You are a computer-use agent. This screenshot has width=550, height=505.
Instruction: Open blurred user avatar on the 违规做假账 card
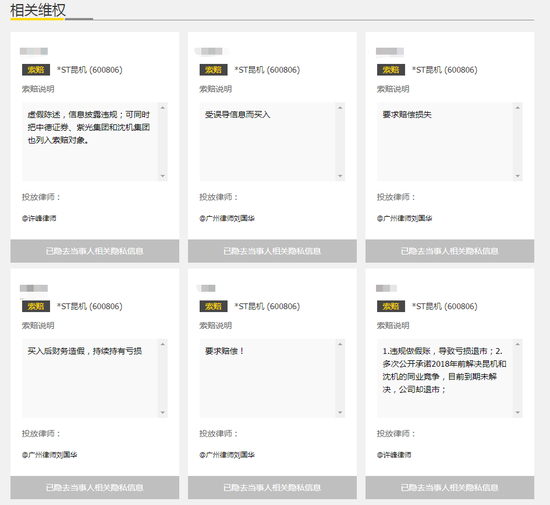(386, 288)
